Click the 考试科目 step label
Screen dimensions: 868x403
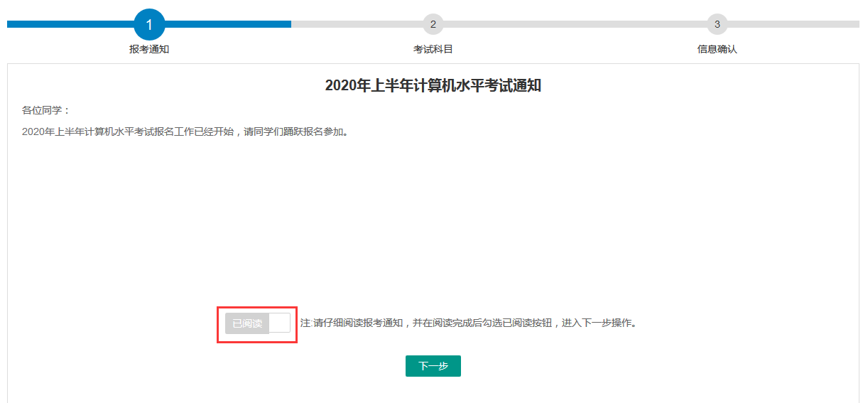[433, 50]
